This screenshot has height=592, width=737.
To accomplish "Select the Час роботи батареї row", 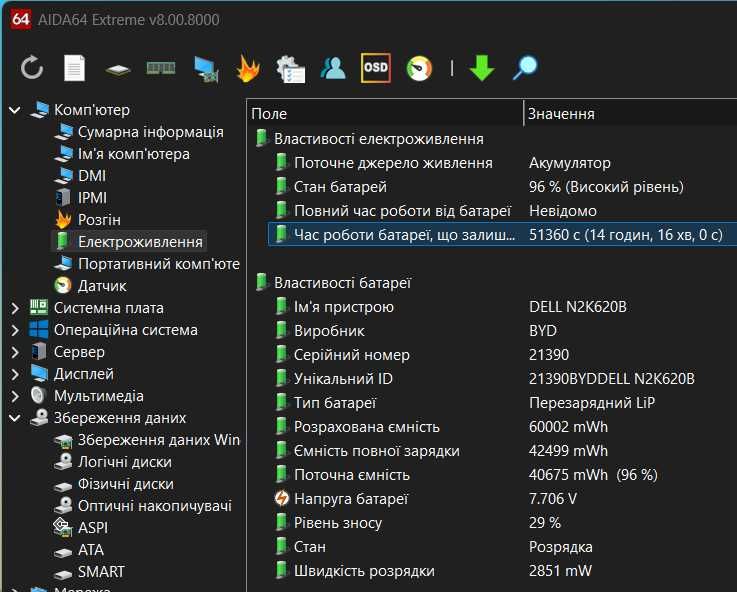I will tap(502, 234).
